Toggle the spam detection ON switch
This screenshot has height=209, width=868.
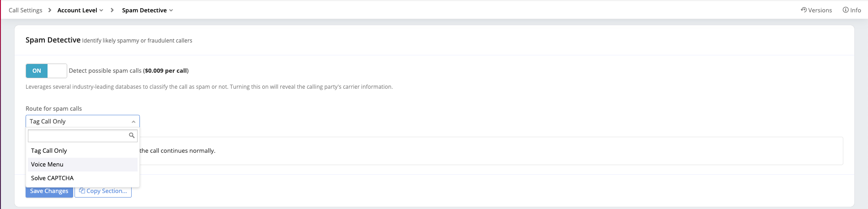[x=46, y=71]
